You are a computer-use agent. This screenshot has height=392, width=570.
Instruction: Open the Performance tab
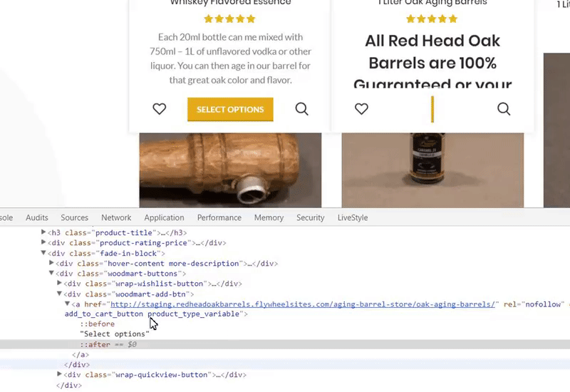tap(219, 217)
